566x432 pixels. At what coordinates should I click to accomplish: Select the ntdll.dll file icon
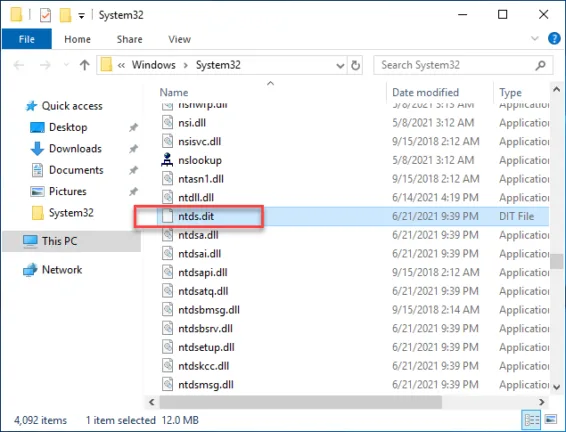[x=167, y=197]
